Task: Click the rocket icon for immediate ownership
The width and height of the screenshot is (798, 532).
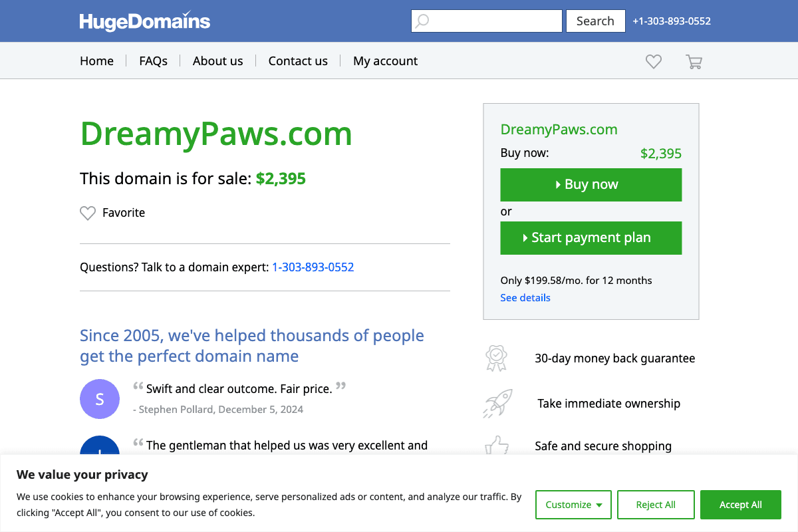Action: 497,403
